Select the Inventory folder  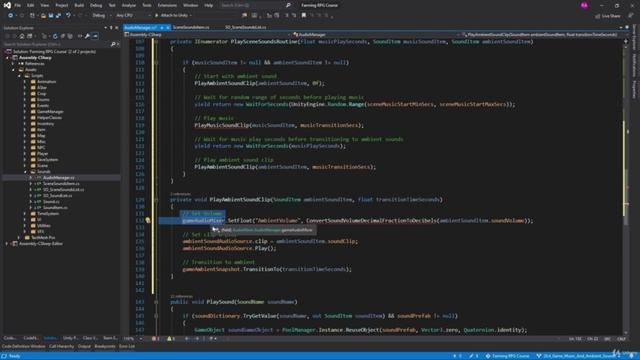pyautogui.click(x=45, y=124)
